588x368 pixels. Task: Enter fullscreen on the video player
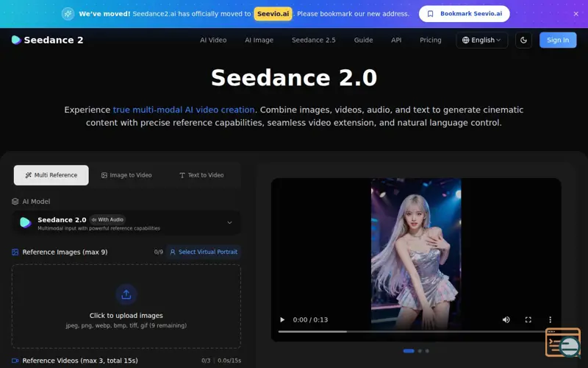coord(528,320)
